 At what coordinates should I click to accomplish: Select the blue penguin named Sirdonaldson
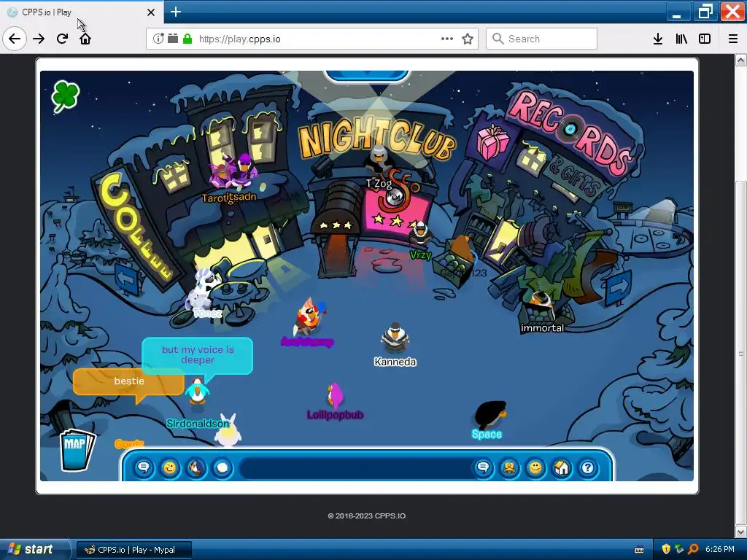tap(197, 392)
